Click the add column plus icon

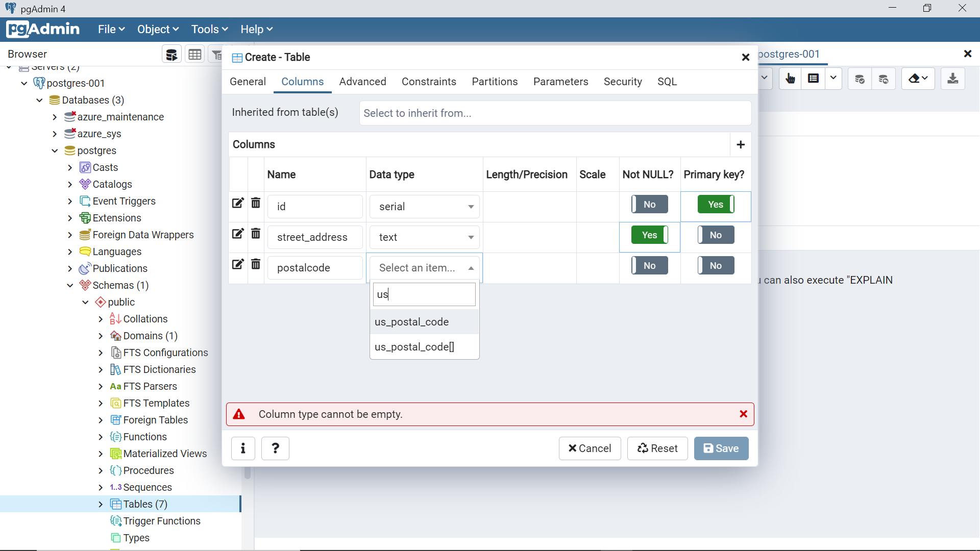[x=741, y=145]
